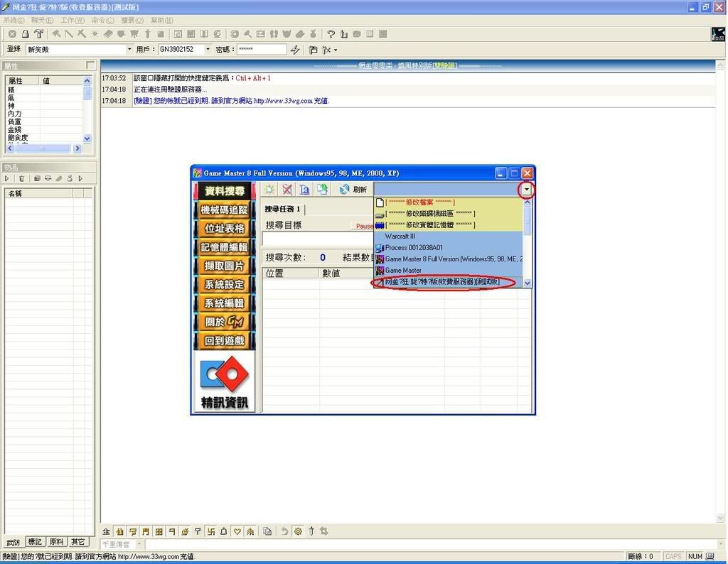Open 記憶體編輯 in Game Master sidebar
The width and height of the screenshot is (728, 564).
224,247
